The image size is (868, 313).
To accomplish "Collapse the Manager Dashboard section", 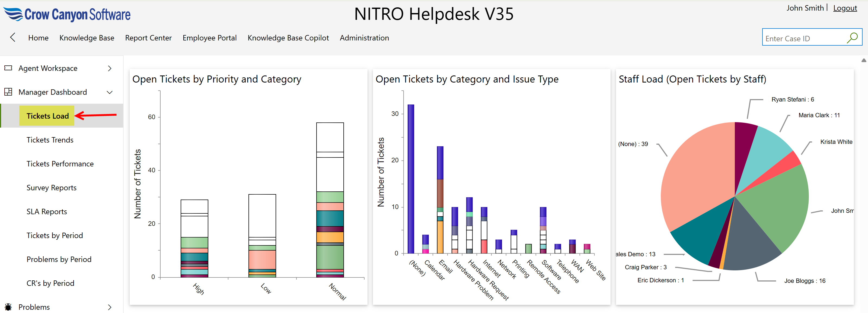I will [110, 92].
